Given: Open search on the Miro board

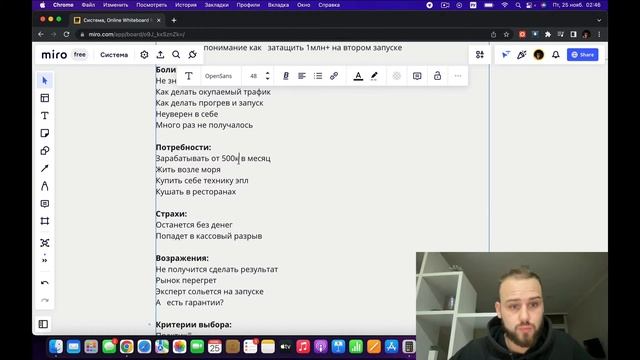Looking at the screenshot, I should coord(176,55).
